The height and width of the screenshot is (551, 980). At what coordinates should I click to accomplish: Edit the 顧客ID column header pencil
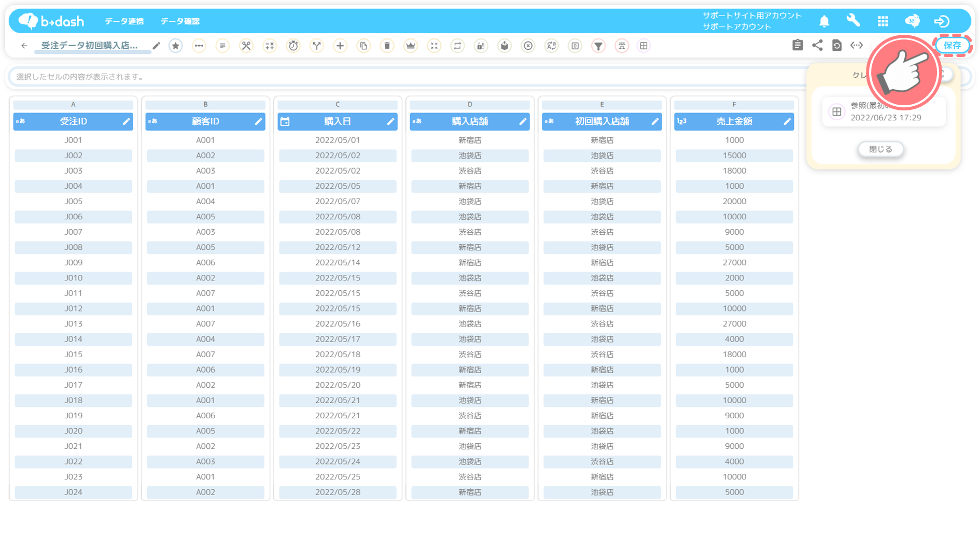click(258, 121)
